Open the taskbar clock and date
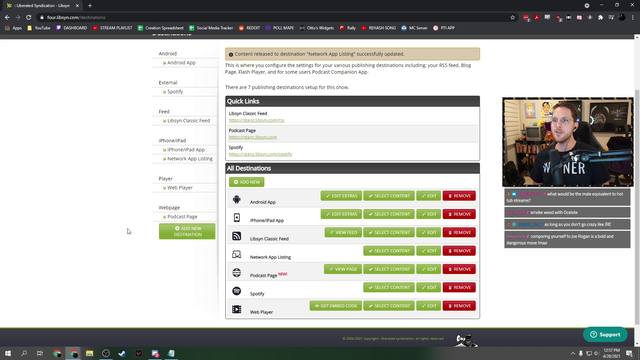This screenshot has height=360, width=640. tap(611, 353)
